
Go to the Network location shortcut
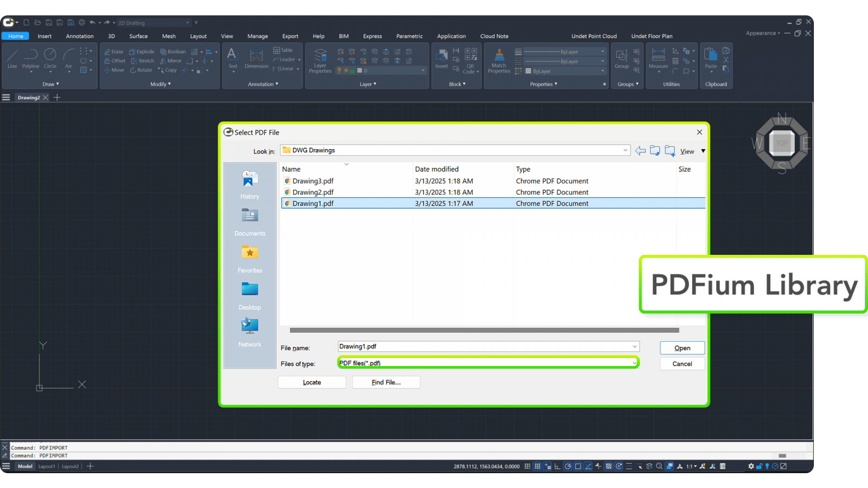pos(250,332)
